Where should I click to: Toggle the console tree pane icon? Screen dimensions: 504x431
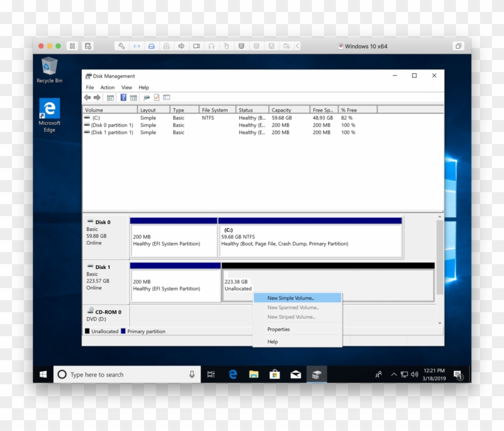111,97
